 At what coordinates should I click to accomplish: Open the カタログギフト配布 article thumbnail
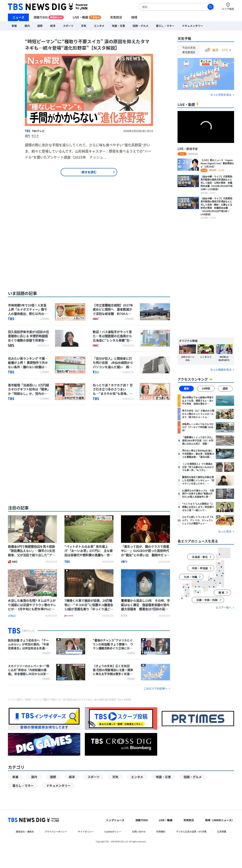point(70,392)
